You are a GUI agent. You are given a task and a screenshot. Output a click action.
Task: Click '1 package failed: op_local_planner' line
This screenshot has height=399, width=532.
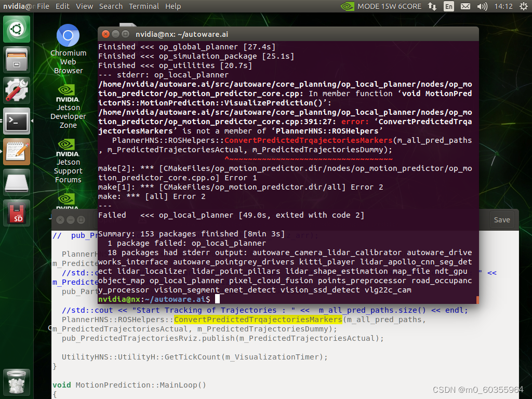coord(187,243)
